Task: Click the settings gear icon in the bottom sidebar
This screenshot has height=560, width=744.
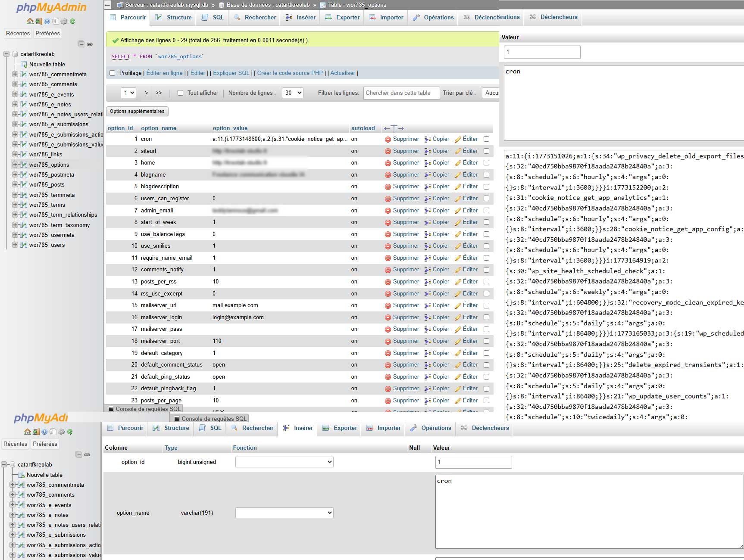Action: coord(61,432)
